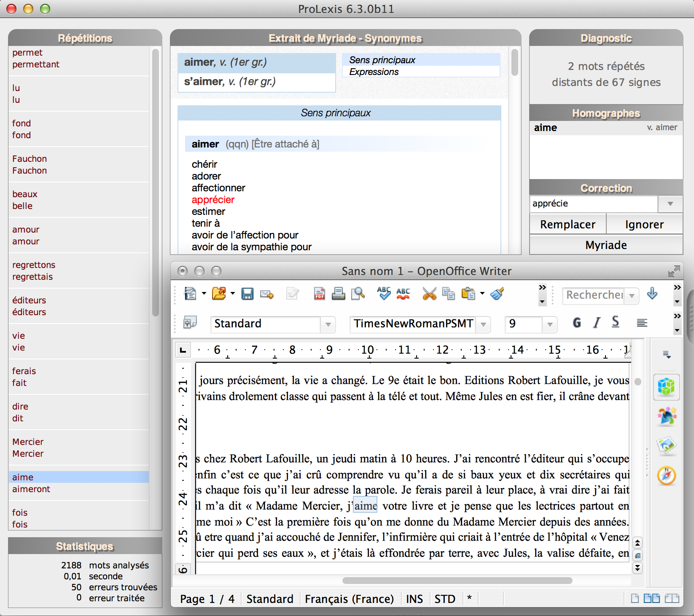
Task: Click the Open file folder icon
Action: click(219, 293)
